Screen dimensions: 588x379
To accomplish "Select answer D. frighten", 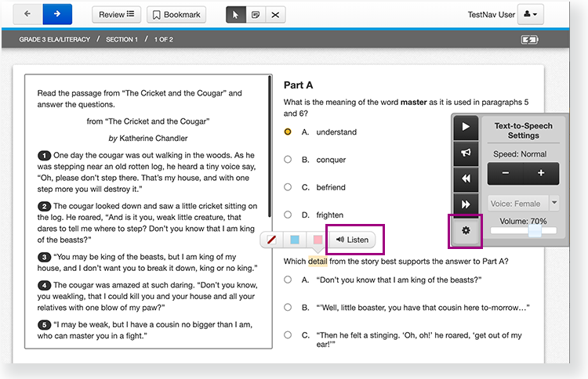I will (289, 215).
